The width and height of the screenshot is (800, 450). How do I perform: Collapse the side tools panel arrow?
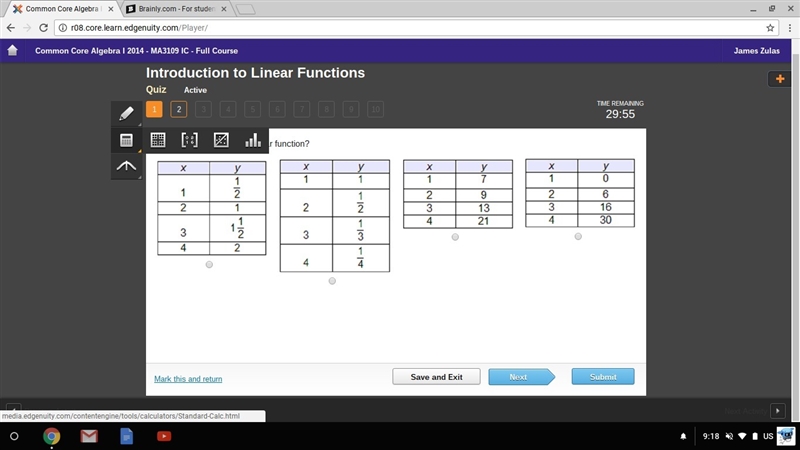tap(127, 166)
